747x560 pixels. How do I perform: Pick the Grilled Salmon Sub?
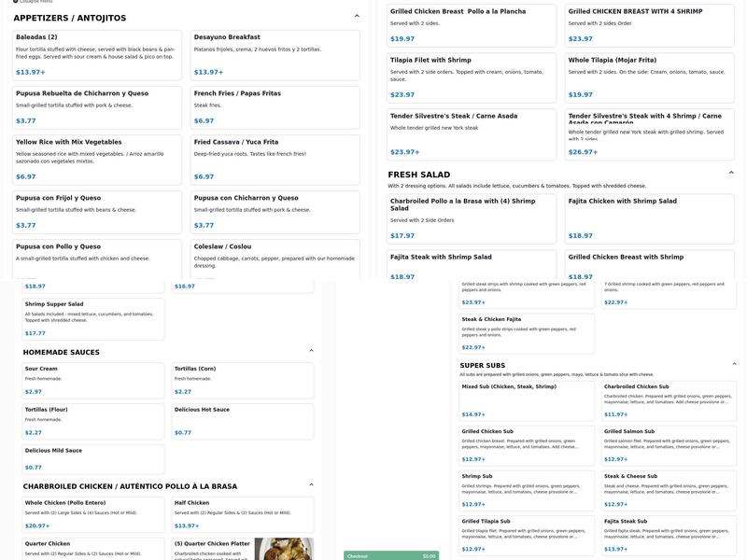point(669,445)
